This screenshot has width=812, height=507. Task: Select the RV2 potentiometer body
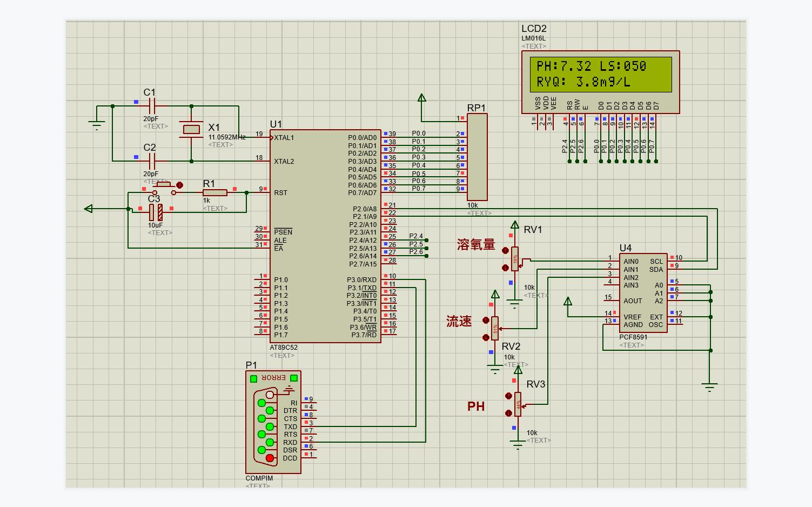(x=495, y=329)
